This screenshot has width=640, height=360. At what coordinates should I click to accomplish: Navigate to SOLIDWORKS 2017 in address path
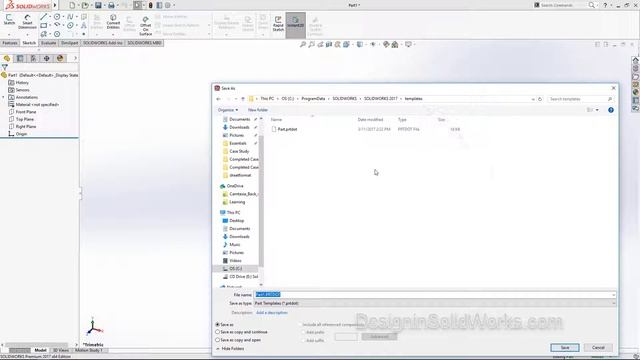(x=381, y=99)
